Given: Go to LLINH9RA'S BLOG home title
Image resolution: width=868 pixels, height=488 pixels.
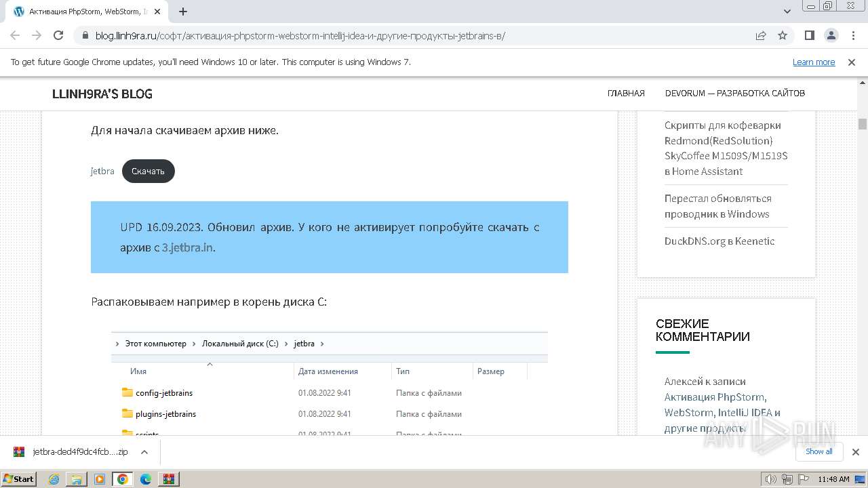Looking at the screenshot, I should click(x=102, y=94).
